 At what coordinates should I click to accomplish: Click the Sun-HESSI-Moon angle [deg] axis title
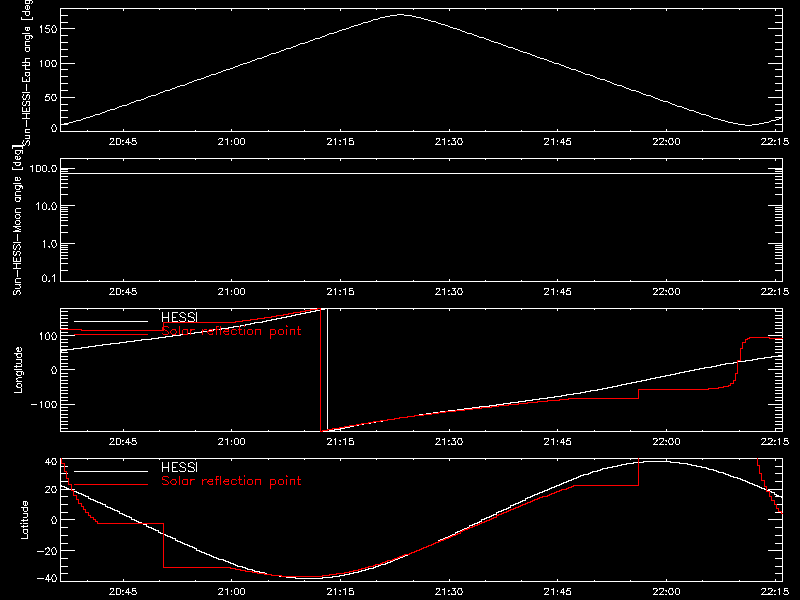pos(17,221)
